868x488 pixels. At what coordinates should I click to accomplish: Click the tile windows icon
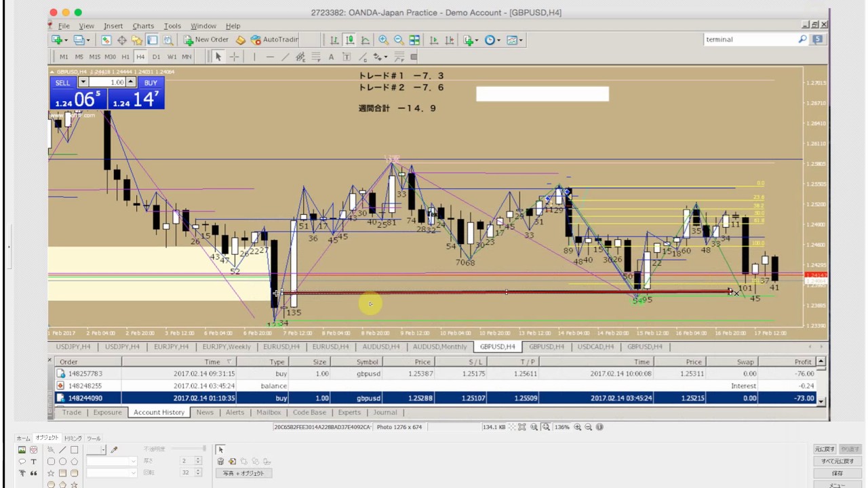pos(414,40)
